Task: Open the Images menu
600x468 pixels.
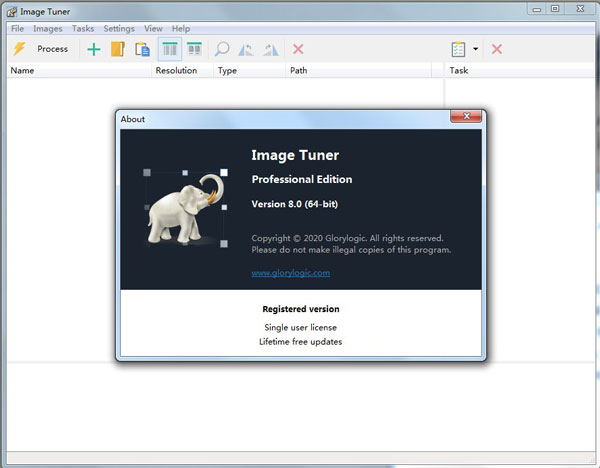Action: (x=47, y=29)
